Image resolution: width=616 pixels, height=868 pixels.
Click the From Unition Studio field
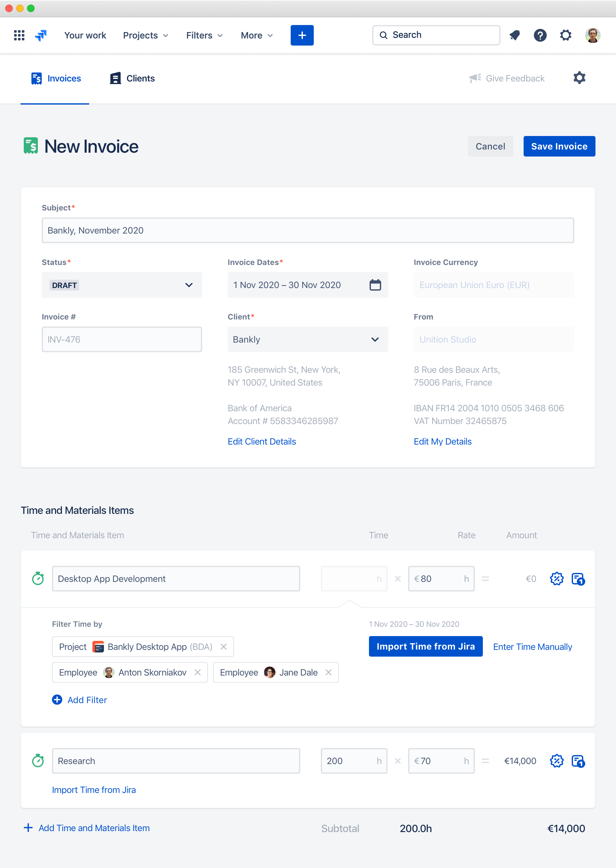pos(494,339)
